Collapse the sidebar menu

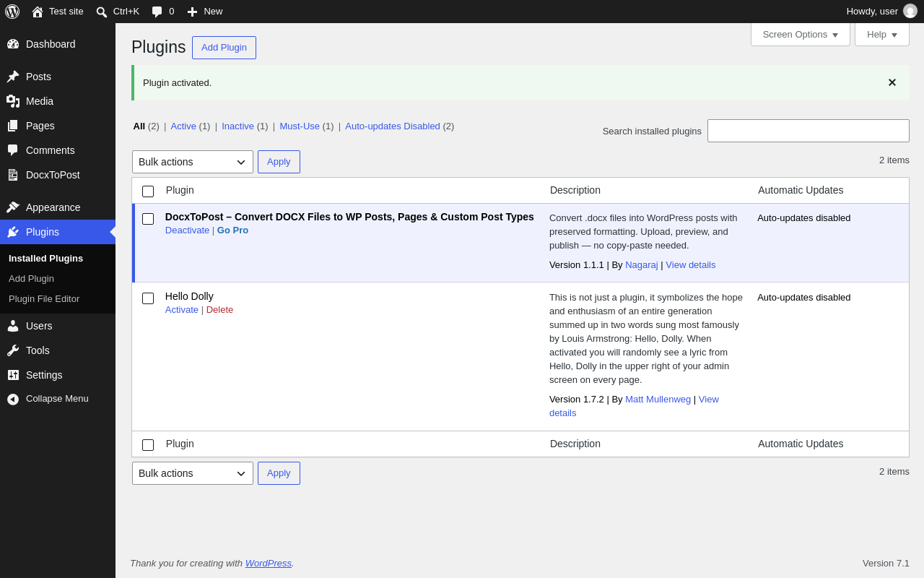point(58,399)
